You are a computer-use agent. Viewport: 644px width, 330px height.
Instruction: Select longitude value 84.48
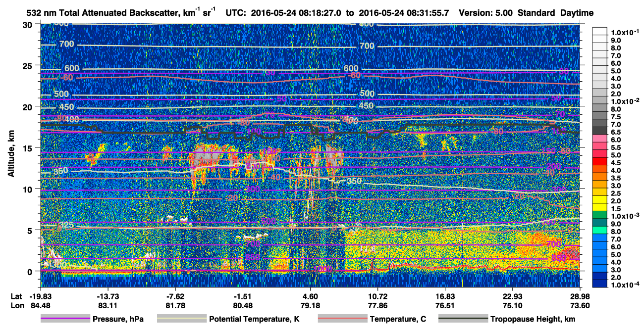41,305
